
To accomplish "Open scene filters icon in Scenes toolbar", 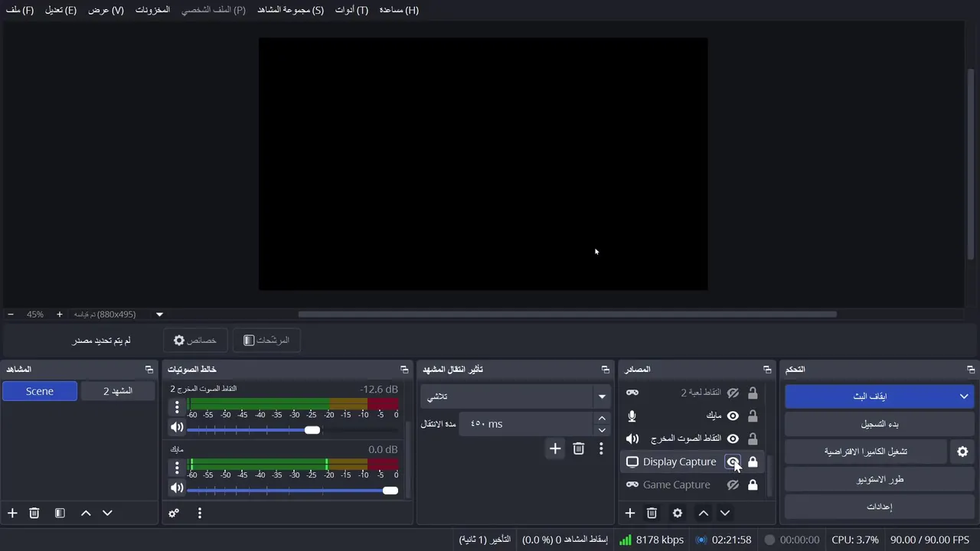I will click(60, 513).
